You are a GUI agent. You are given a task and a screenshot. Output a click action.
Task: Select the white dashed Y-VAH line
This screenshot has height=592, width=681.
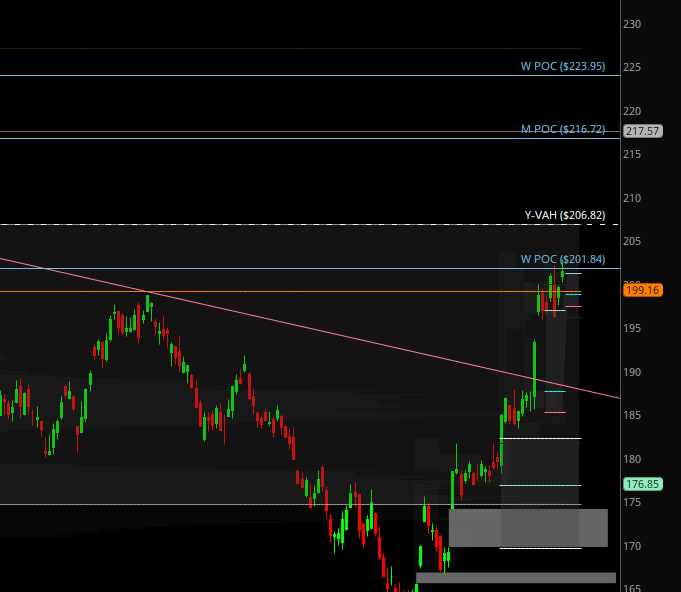pyautogui.click(x=309, y=225)
